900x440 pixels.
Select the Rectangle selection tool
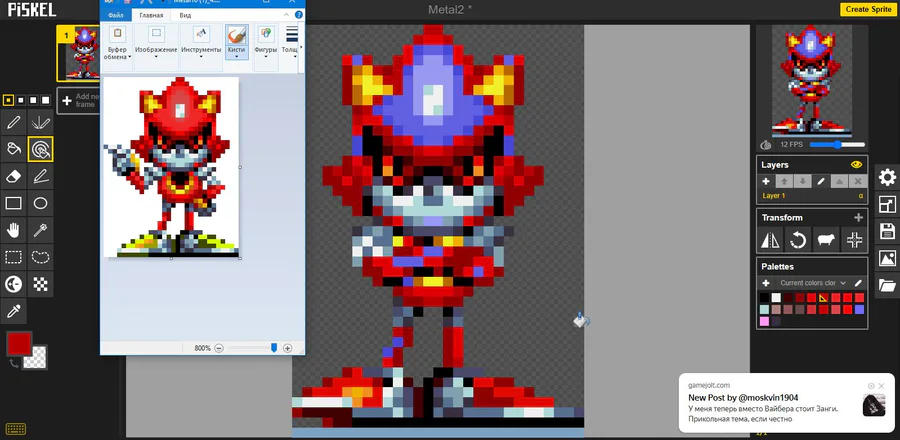pos(14,257)
